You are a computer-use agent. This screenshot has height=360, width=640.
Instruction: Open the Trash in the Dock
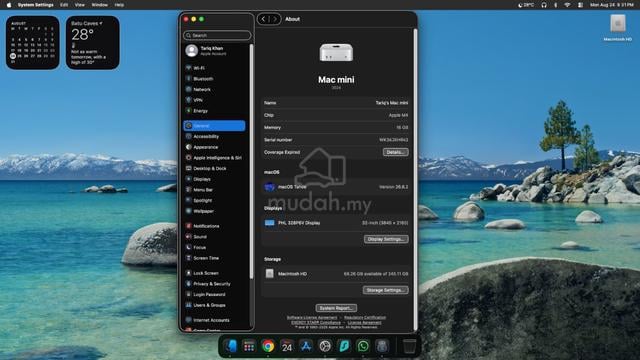coord(409,346)
